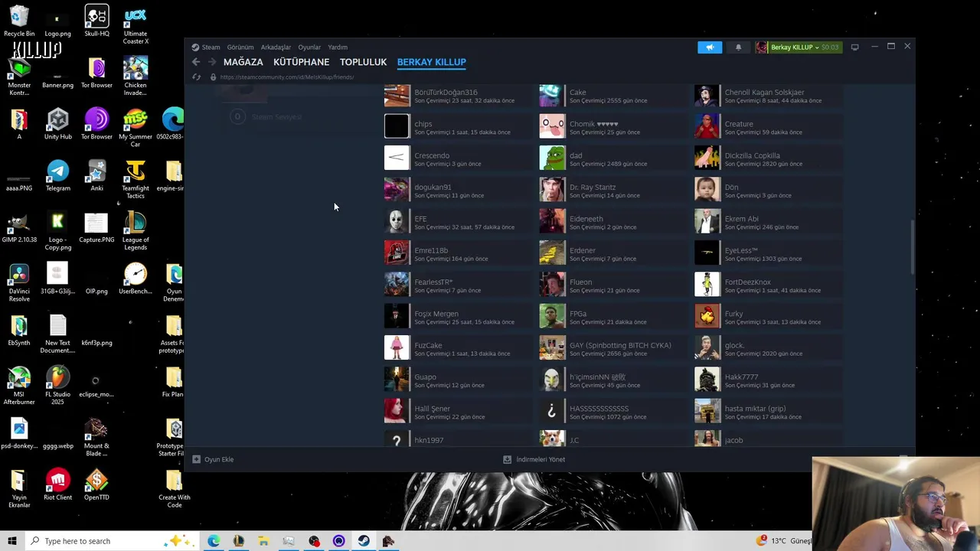Select the Unity Hub desktop icon
The height and width of the screenshot is (551, 980).
[57, 125]
